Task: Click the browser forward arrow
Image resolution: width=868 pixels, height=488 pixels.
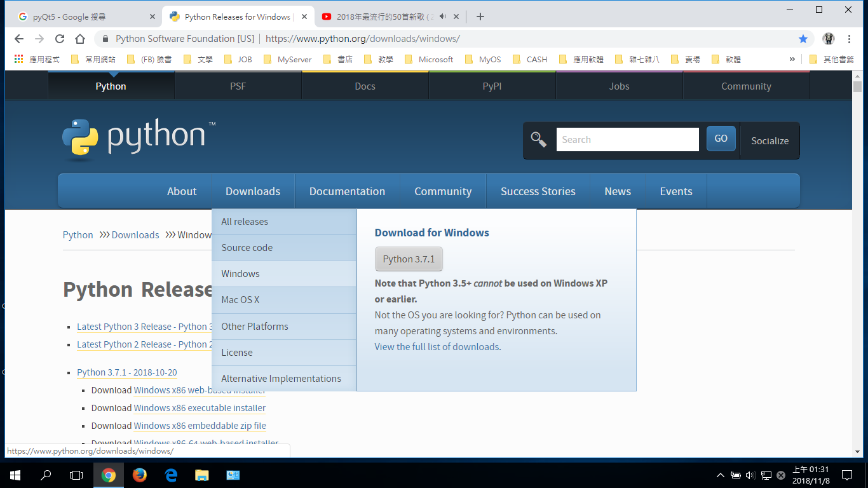Action: point(39,39)
